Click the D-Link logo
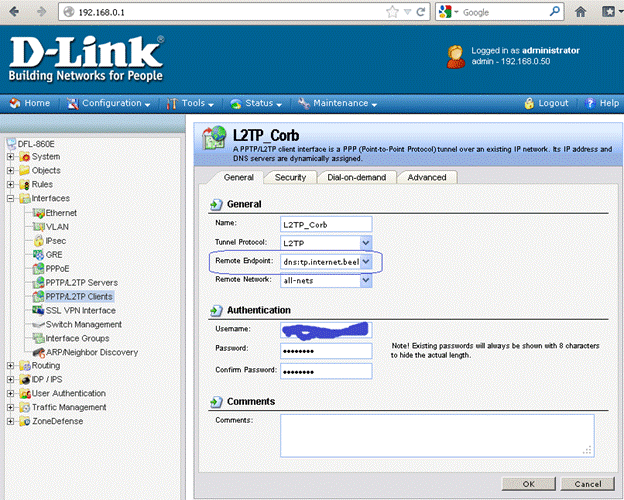This screenshot has width=624, height=500. pos(86,59)
